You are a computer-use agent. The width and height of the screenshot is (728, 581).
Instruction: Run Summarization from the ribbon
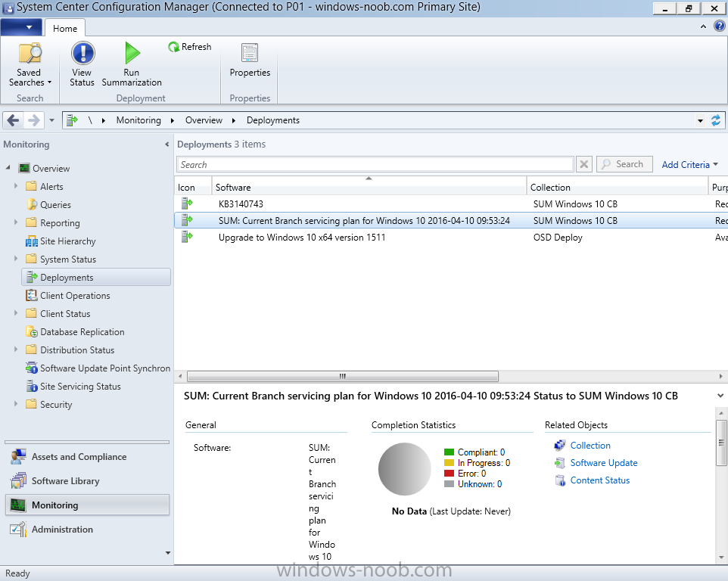coord(132,64)
